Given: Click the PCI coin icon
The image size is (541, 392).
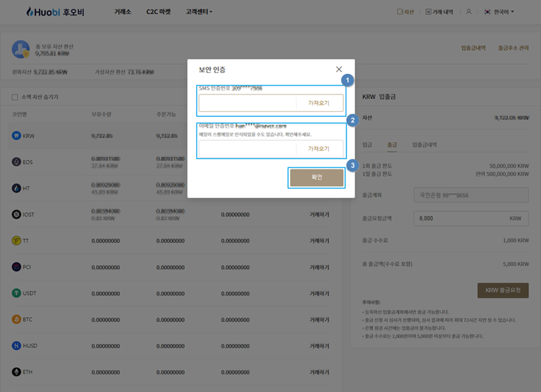Looking at the screenshot, I should click(16, 267).
